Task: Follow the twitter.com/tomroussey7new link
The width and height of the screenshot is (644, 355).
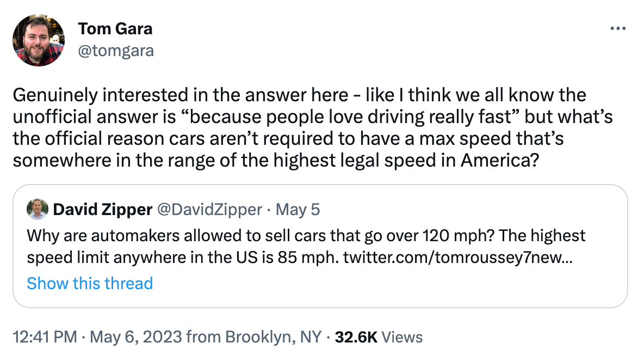Action: pyautogui.click(x=457, y=257)
